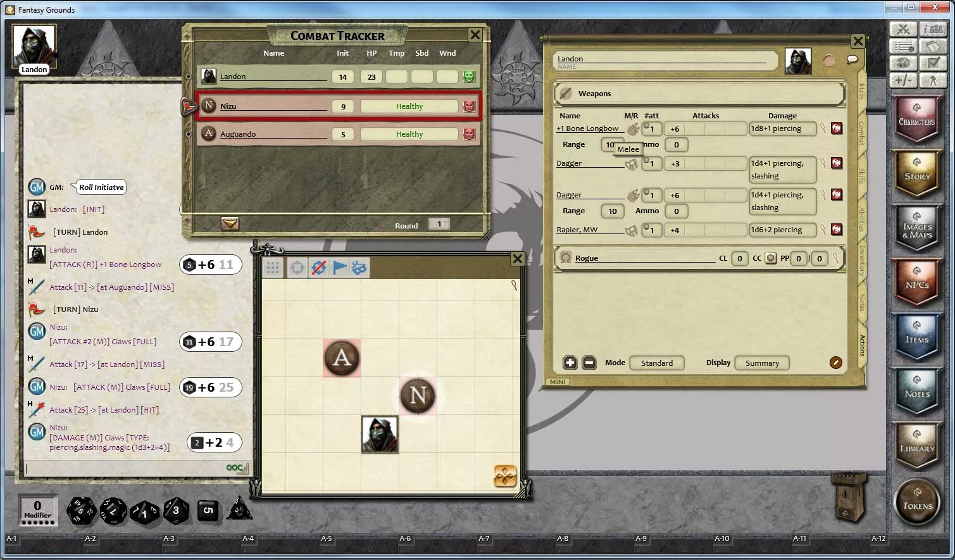The width and height of the screenshot is (955, 560).
Task: Select the map targeting crosshair tool
Action: pyautogui.click(x=297, y=268)
